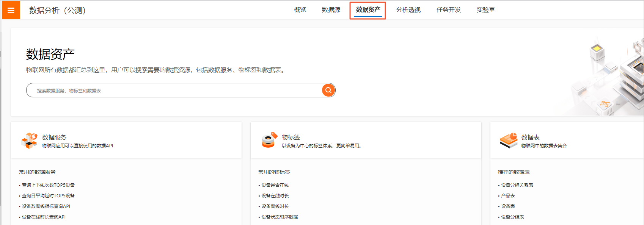Image resolution: width=644 pixels, height=225 pixels.
Task: Open 查询日平均延时TOP5设备 link
Action: (48, 196)
